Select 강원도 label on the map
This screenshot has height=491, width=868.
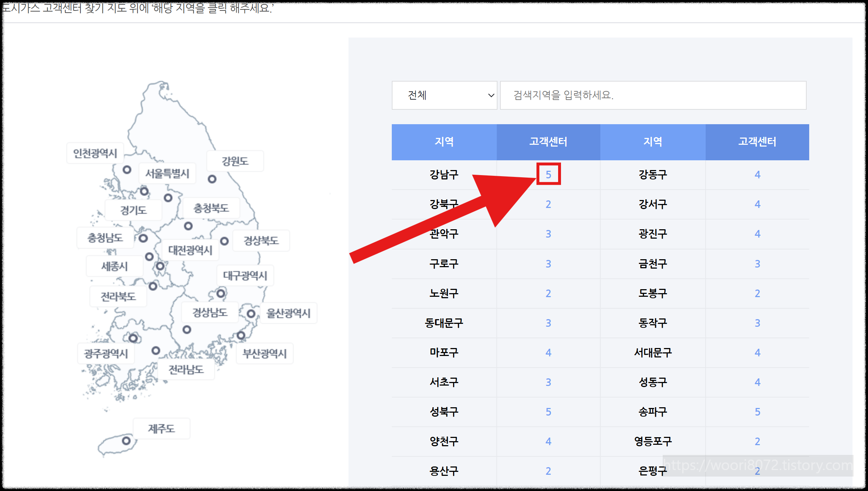tap(234, 161)
